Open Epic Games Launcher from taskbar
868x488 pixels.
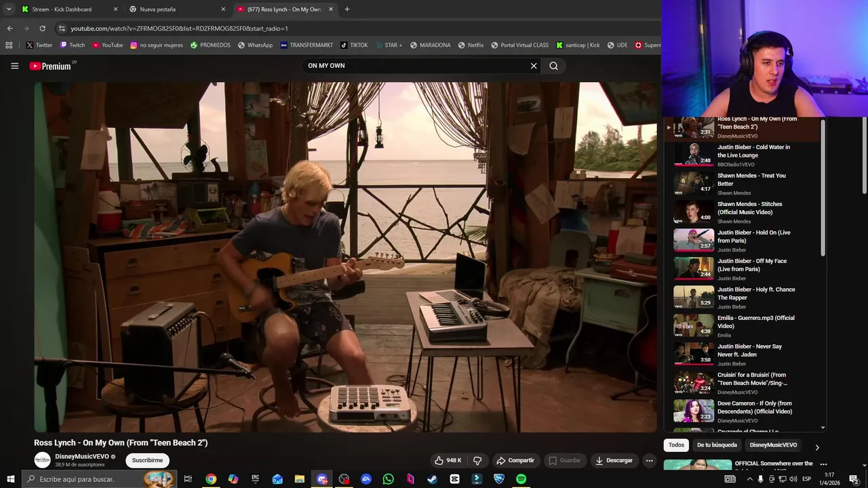coord(255,479)
